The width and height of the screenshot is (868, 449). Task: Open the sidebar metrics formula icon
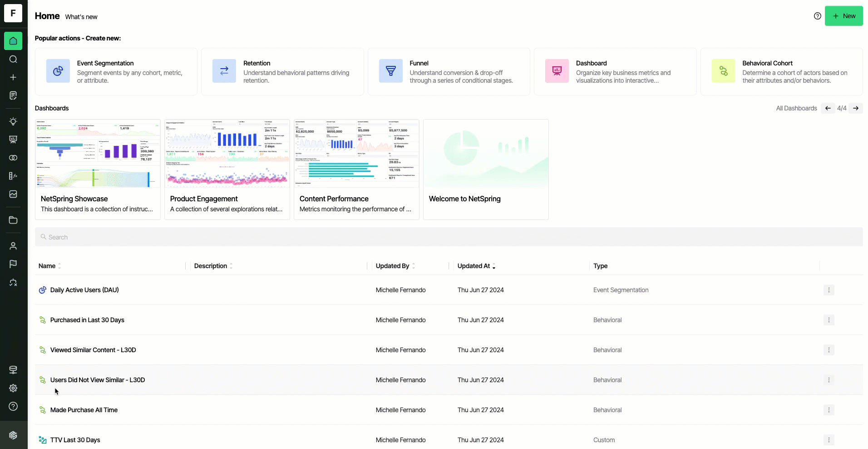pyautogui.click(x=13, y=176)
